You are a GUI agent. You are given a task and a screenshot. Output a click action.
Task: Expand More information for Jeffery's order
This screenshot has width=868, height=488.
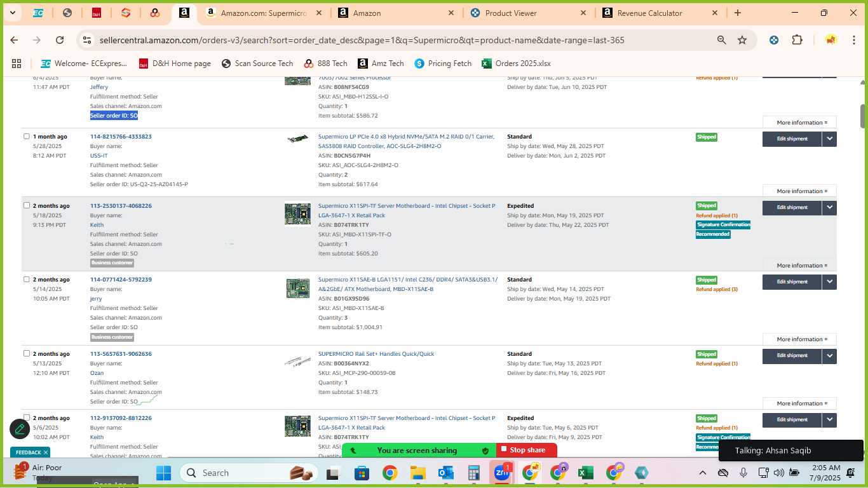click(799, 122)
